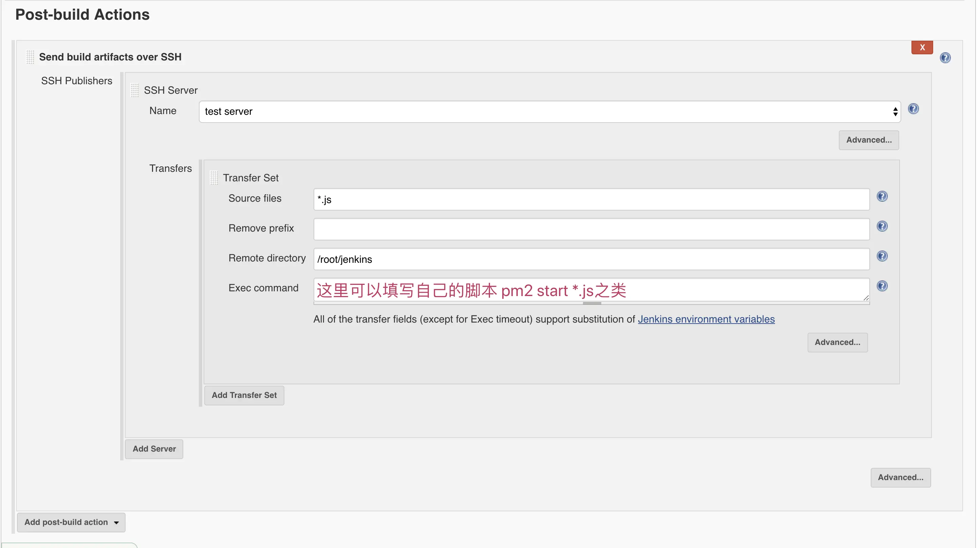980x548 pixels.
Task: Click drag handle next to Transfer Set
Action: [x=214, y=178]
